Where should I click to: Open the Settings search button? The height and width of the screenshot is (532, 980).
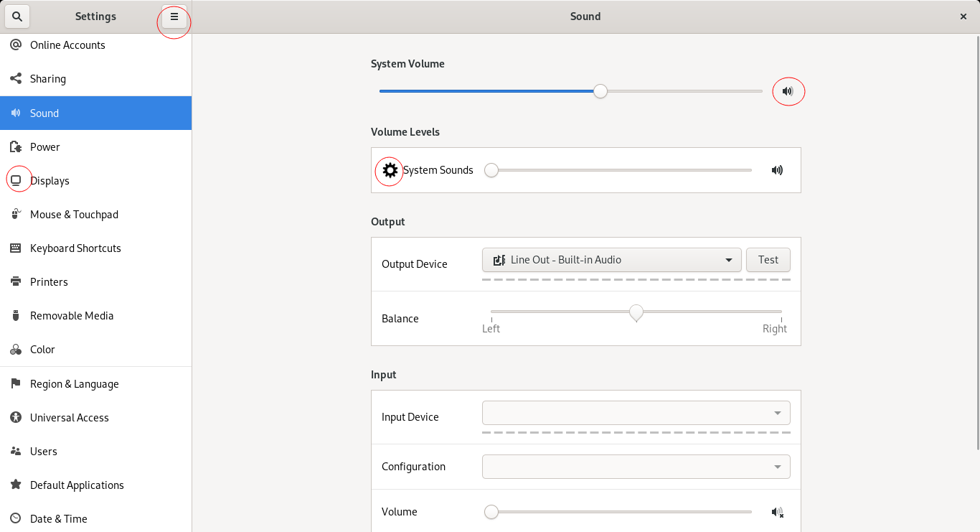[x=17, y=17]
